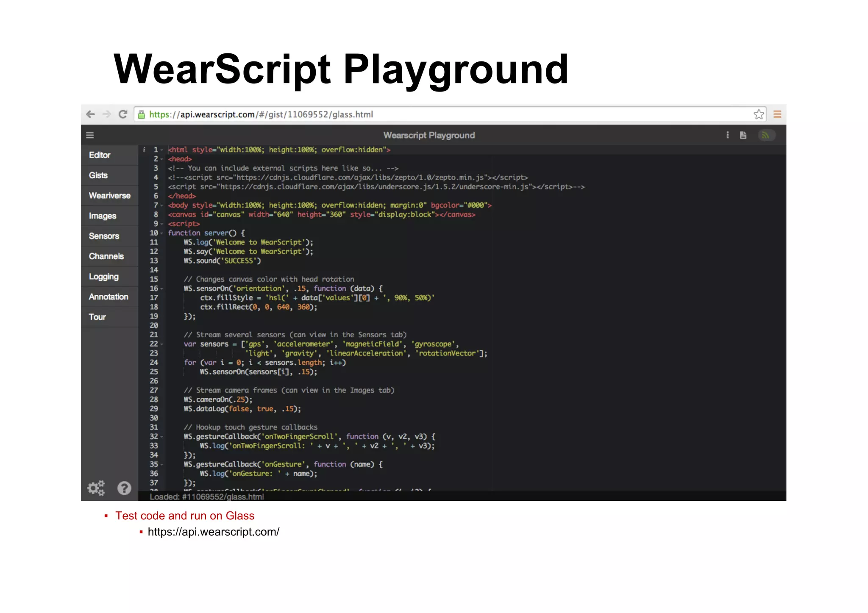Go back with the browser back arrow

[90, 114]
